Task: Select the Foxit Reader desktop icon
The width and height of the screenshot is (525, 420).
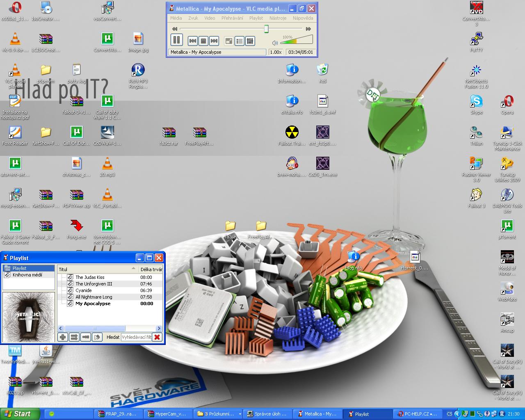Action: tap(15, 136)
